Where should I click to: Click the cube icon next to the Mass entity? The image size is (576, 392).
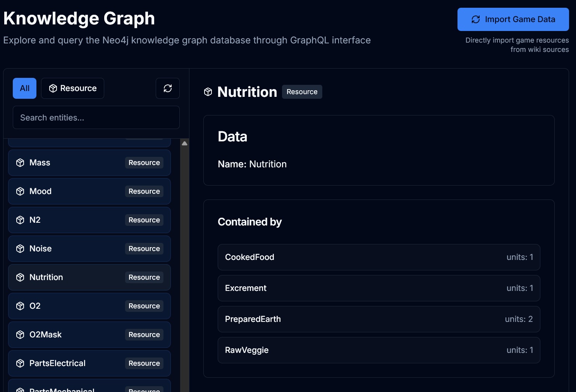20,163
